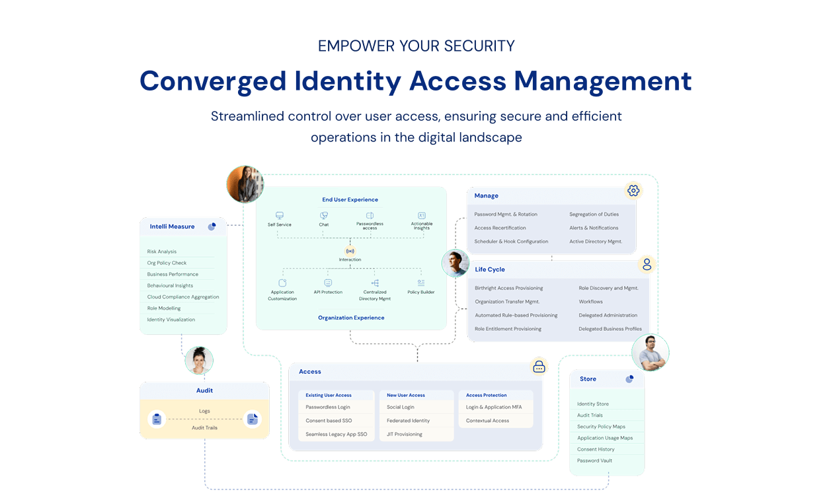Select the Password Vault entry in Store
This screenshot has width=833, height=504.
point(594,460)
